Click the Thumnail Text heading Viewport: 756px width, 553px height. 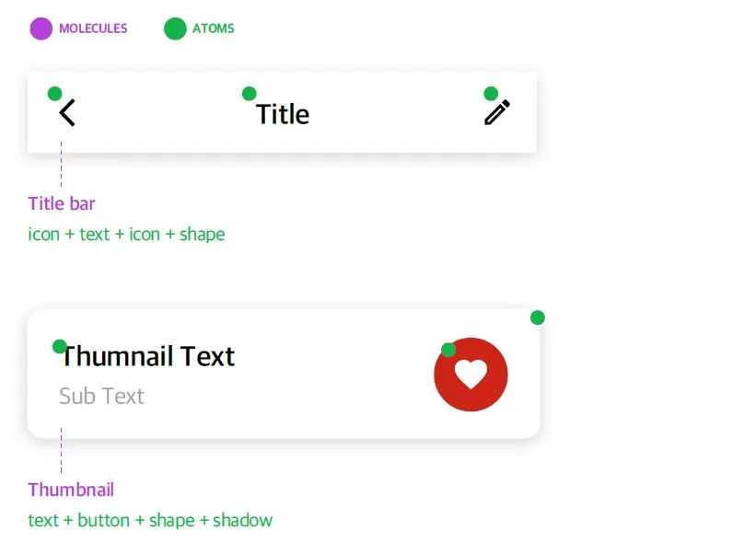[x=147, y=356]
